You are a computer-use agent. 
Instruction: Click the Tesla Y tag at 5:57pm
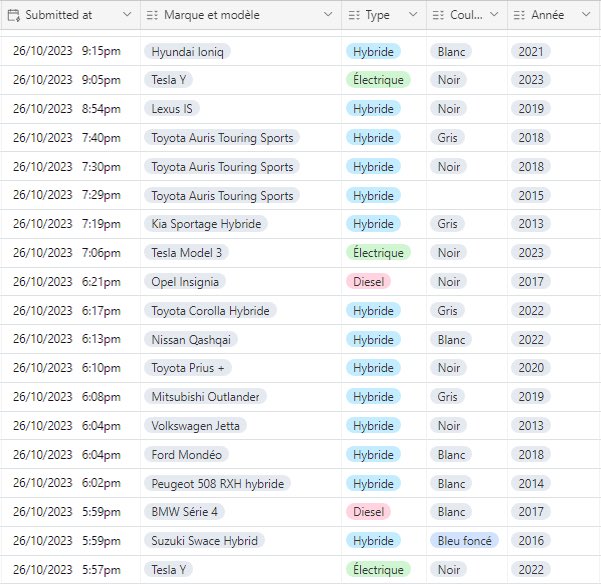point(169,569)
